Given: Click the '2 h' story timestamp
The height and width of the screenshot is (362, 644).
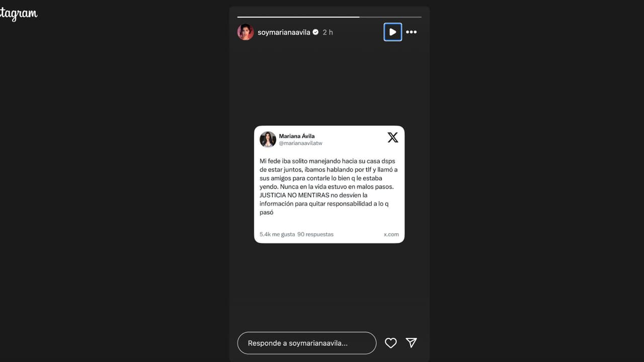Looking at the screenshot, I should tap(328, 32).
